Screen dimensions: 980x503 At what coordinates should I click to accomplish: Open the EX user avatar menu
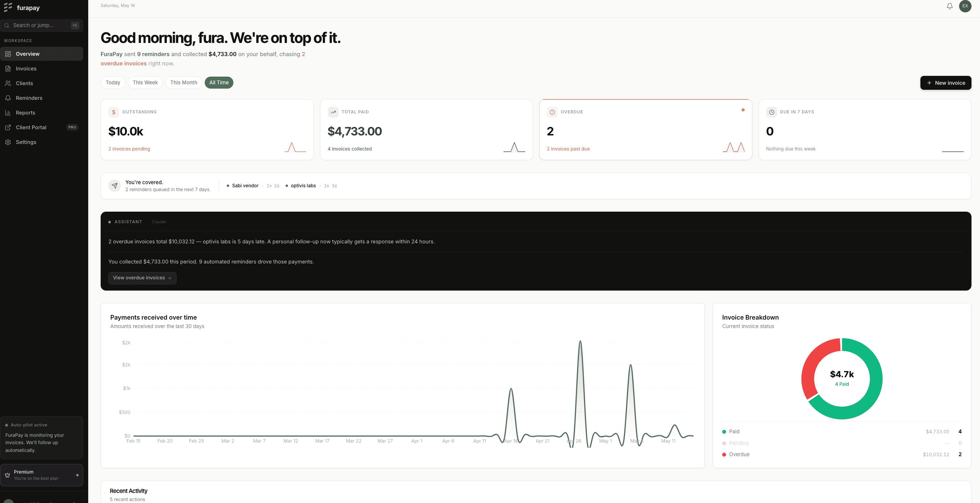[x=965, y=6]
